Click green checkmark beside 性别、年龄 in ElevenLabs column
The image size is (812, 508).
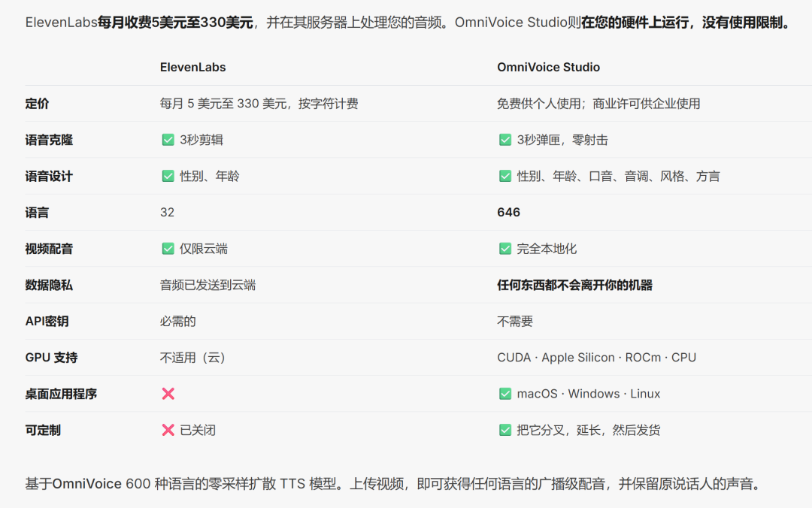tap(168, 176)
